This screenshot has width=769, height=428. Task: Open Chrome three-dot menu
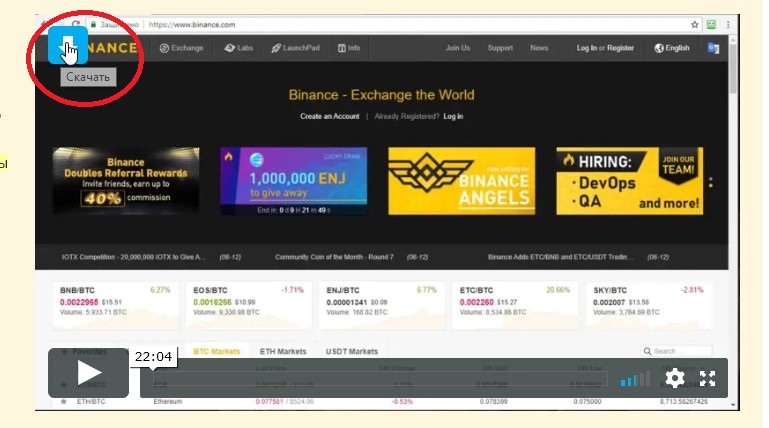pos(728,25)
